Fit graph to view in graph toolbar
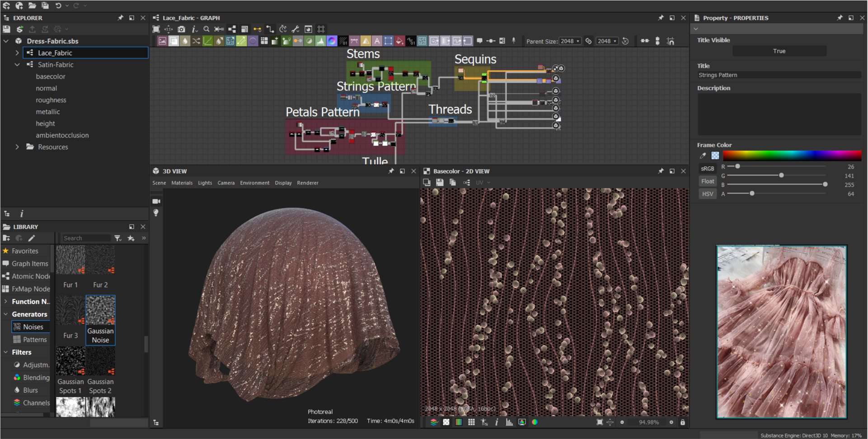 point(156,29)
